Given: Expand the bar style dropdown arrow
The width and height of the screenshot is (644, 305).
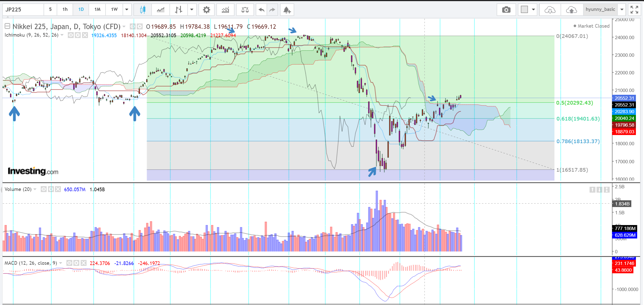Looking at the screenshot, I should [192, 10].
